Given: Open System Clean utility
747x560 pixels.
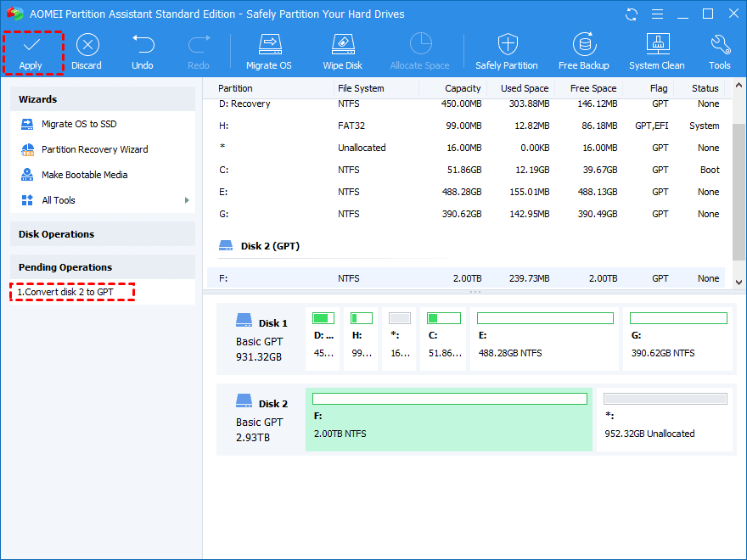Looking at the screenshot, I should [x=657, y=45].
